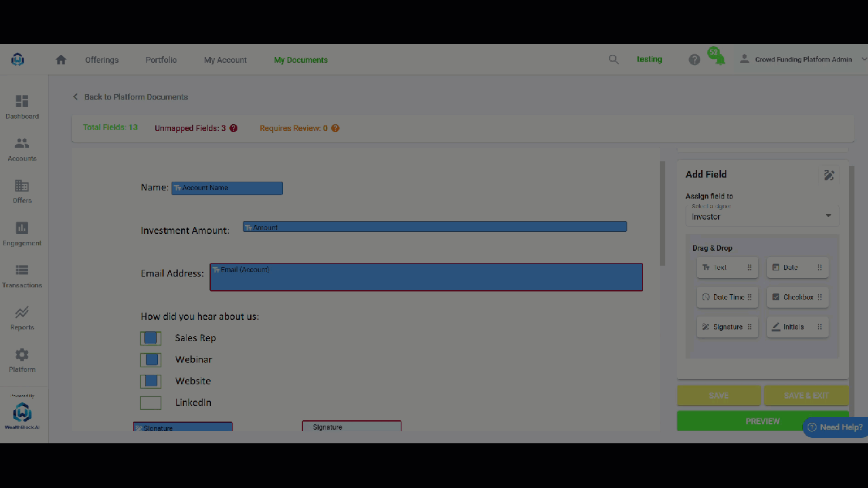Select the Sales Rep checkbox field
The image size is (868, 488).
pyautogui.click(x=151, y=338)
